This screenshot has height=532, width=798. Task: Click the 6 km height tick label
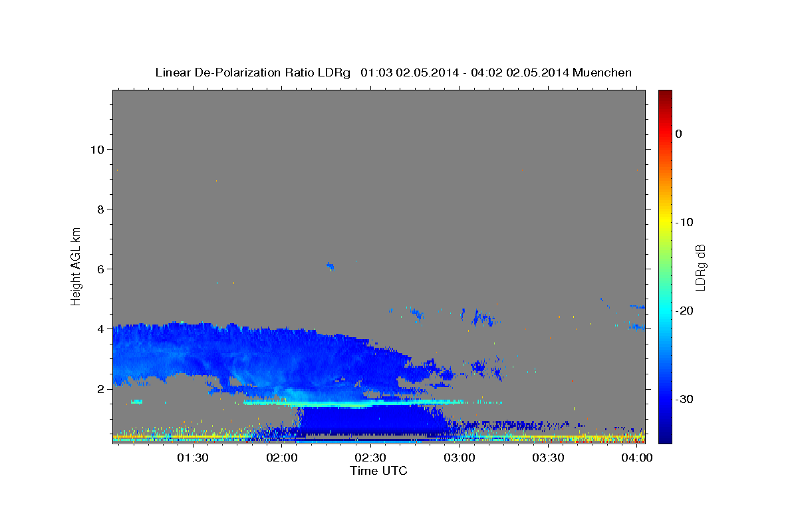pos(100,269)
